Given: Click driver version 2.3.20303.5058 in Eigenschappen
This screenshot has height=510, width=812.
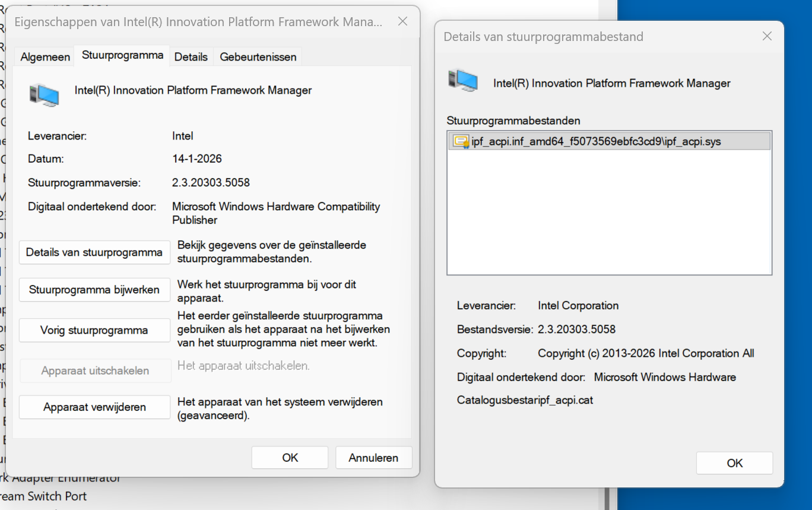Looking at the screenshot, I should 211,183.
